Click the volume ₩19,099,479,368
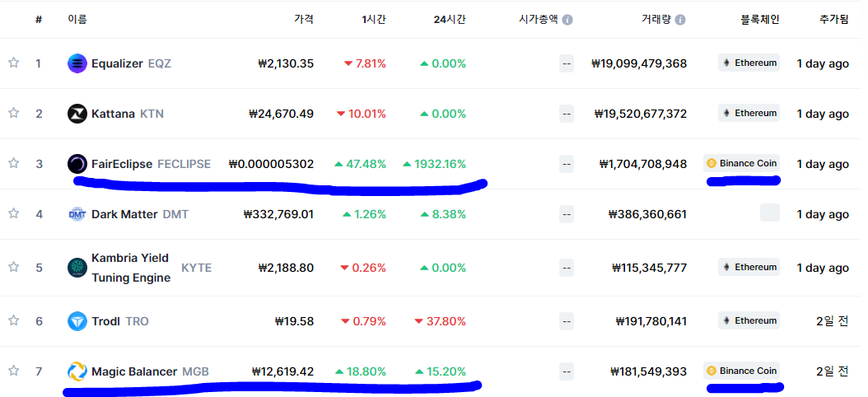 (639, 63)
